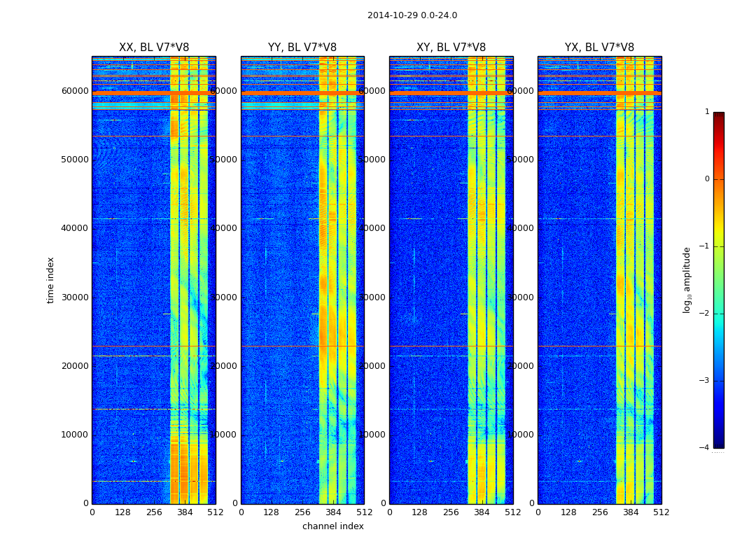The height and width of the screenshot is (560, 735).
Task: Click the 'channel index' x-axis label
Action: click(332, 526)
